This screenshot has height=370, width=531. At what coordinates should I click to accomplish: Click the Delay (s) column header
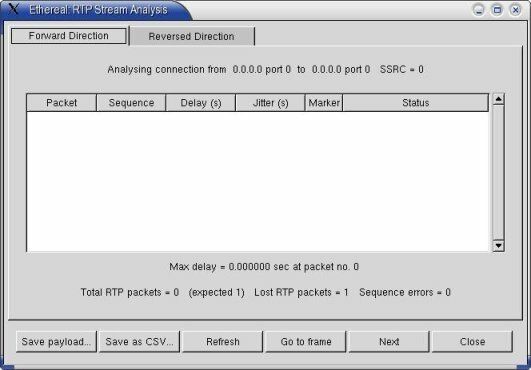point(200,103)
